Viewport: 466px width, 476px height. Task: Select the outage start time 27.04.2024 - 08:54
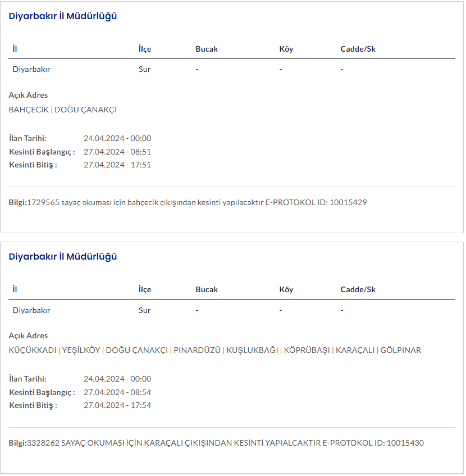[x=117, y=392]
